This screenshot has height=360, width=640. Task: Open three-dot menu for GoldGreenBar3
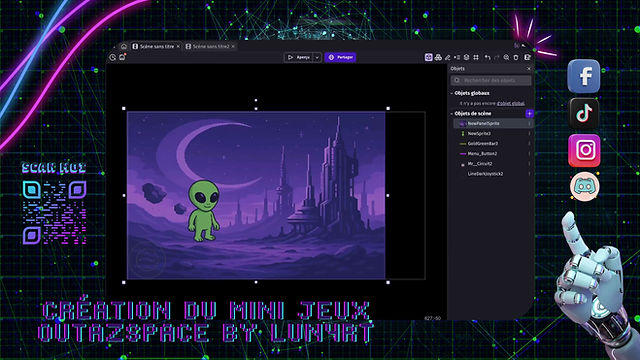tap(529, 144)
